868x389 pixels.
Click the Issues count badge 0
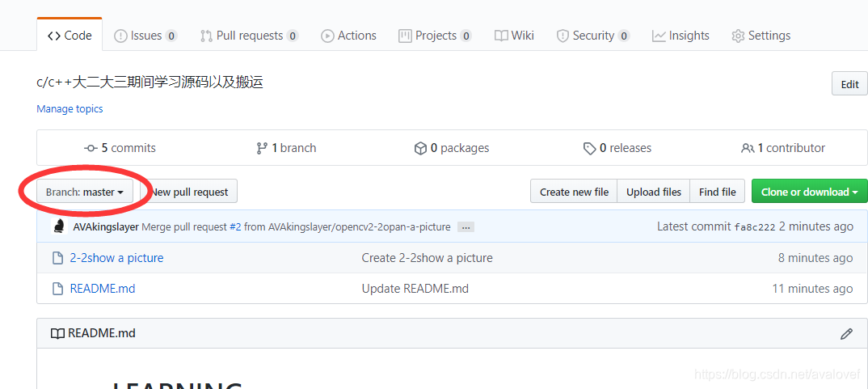pos(171,36)
